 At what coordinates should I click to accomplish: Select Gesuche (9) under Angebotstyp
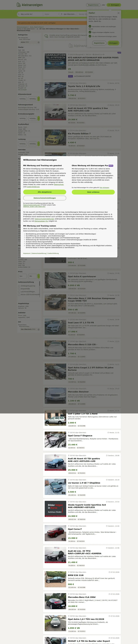click(22, 308)
